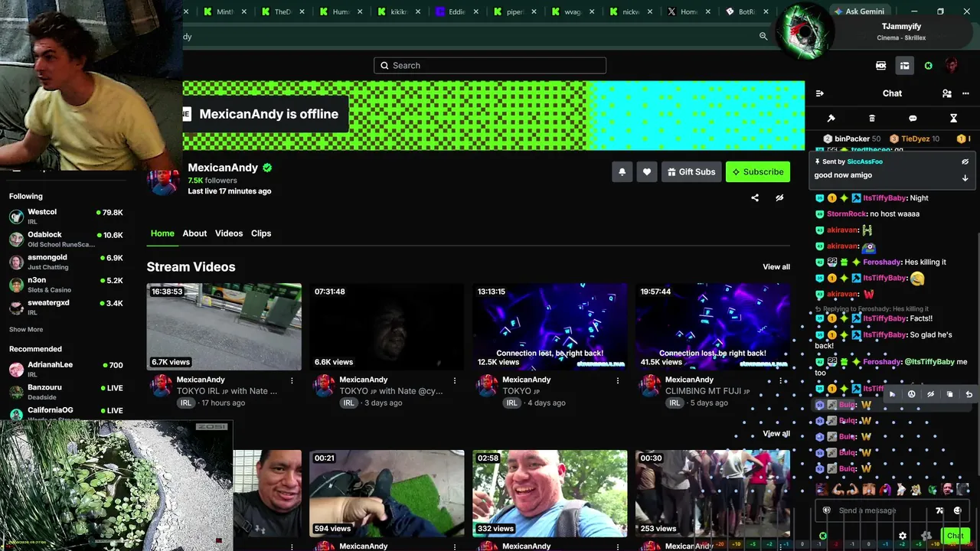Open the CLIMBING MT FUJI video thumbnail
Screen dimensions: 980x551
tap(713, 327)
